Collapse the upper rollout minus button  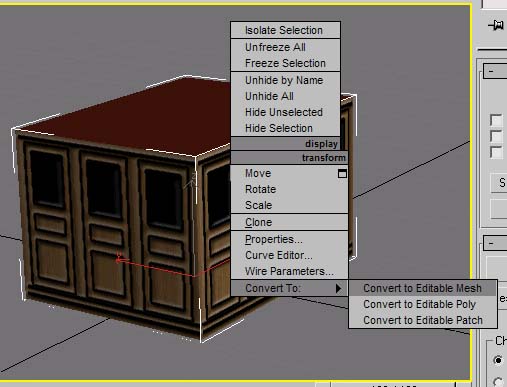(495, 71)
